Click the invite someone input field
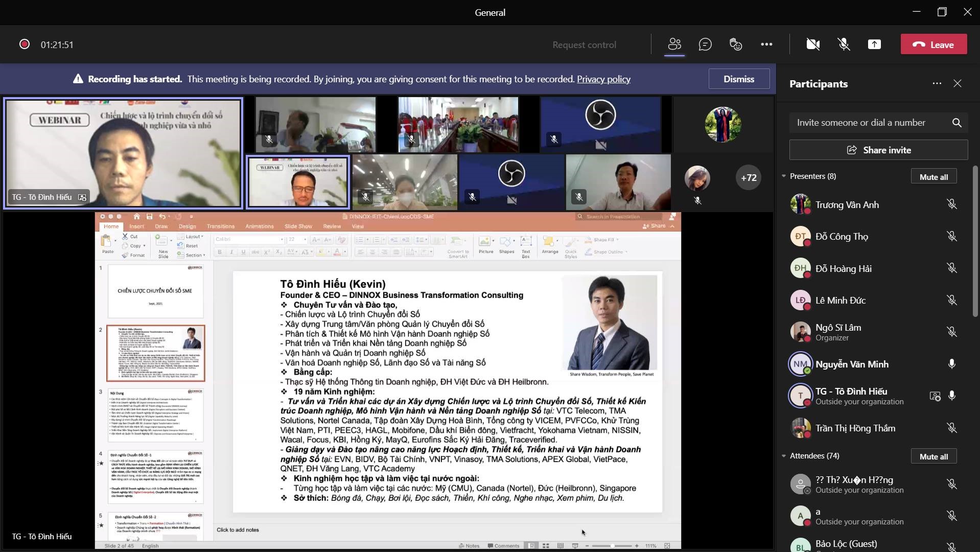Screen dimensions: 980x552 coord(869,123)
